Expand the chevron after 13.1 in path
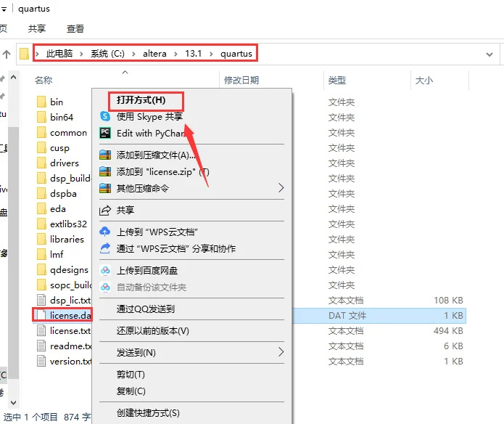Image resolution: width=504 pixels, height=424 pixels. point(211,54)
